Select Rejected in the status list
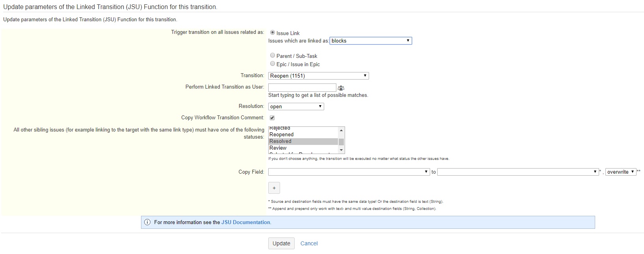This screenshot has width=644, height=254. (x=303, y=129)
